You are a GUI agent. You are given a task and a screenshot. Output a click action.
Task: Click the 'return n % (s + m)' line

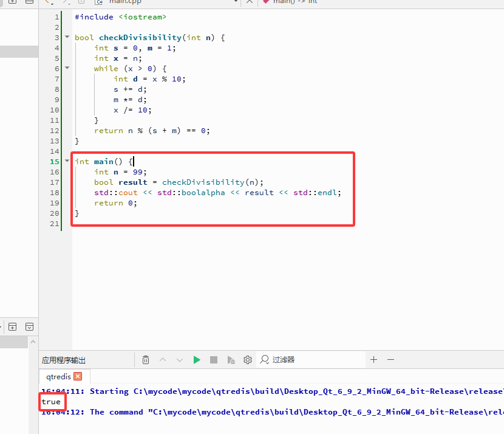[x=152, y=131]
